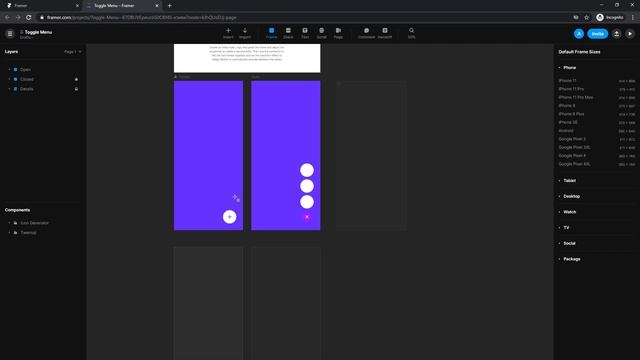Choose the Google Pixel 4 frame size

[x=597, y=156]
